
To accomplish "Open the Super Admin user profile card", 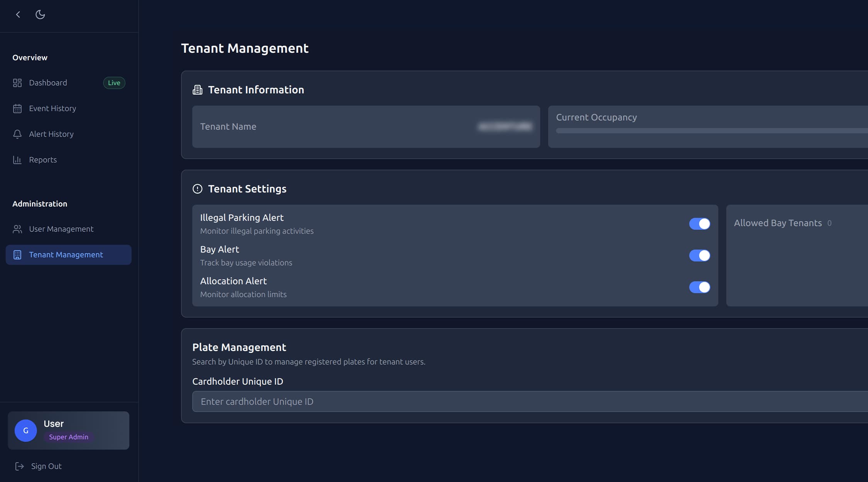I will 68,430.
